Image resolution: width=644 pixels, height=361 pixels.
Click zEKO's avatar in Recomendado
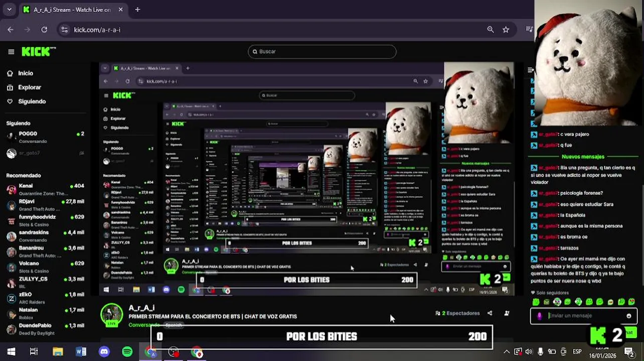tap(11, 298)
